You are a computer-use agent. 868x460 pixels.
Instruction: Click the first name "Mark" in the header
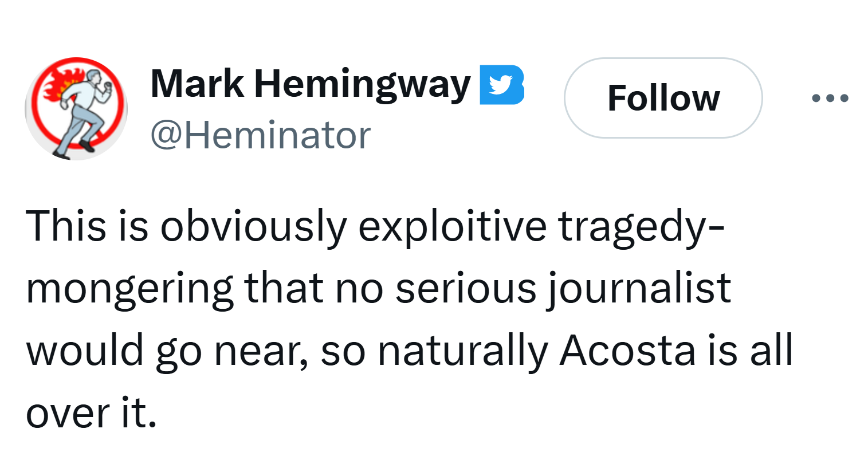(x=197, y=84)
